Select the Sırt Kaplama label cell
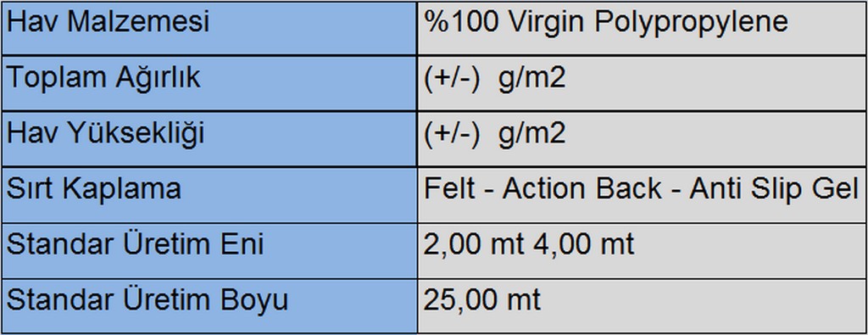This screenshot has height=335, width=868. [209, 194]
